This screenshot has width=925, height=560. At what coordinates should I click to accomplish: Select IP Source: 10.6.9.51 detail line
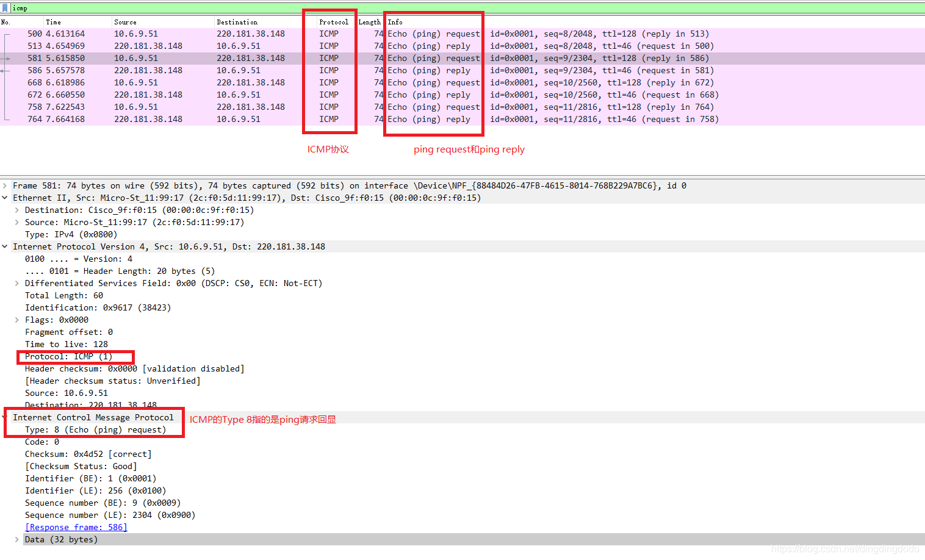pyautogui.click(x=67, y=393)
